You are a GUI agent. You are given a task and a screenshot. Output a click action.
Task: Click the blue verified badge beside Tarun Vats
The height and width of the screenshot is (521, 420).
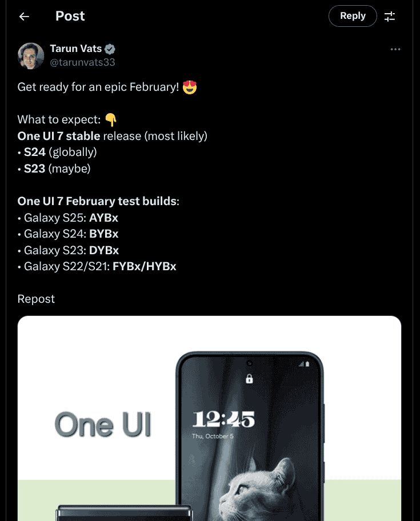tap(109, 49)
